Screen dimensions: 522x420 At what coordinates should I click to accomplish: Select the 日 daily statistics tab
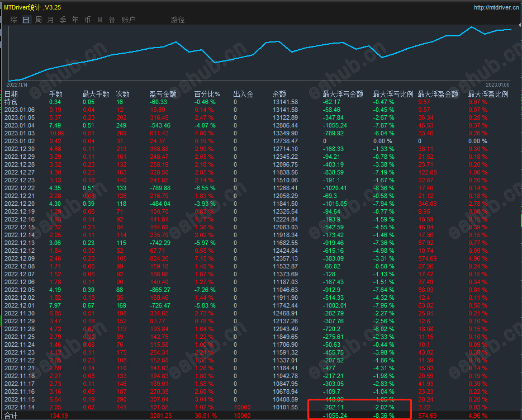pyautogui.click(x=26, y=20)
